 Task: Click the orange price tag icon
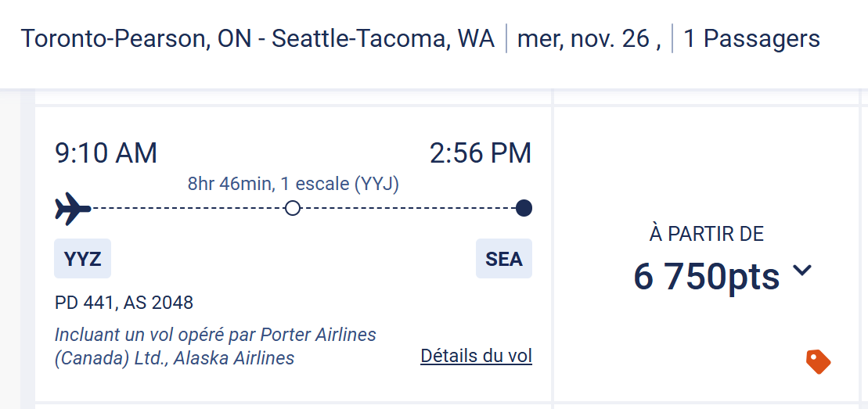click(818, 361)
